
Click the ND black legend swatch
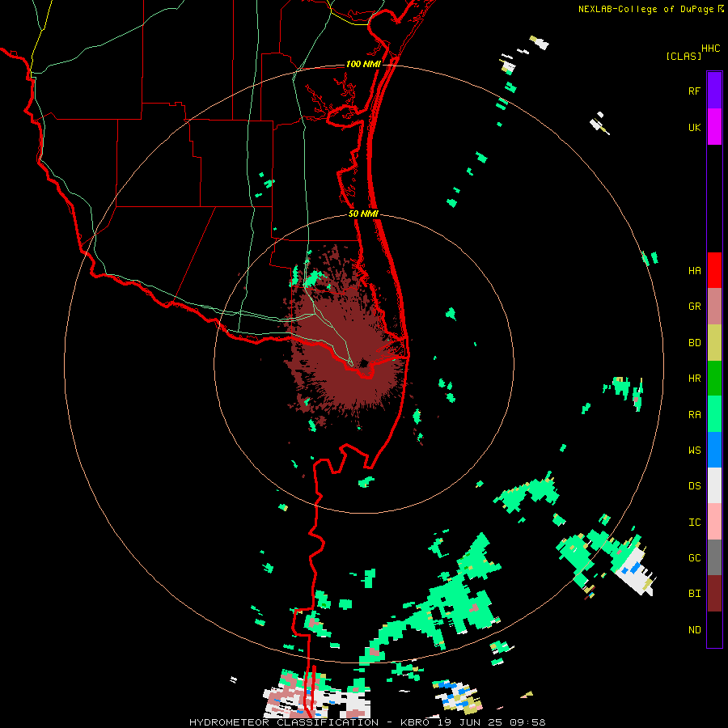[714, 629]
